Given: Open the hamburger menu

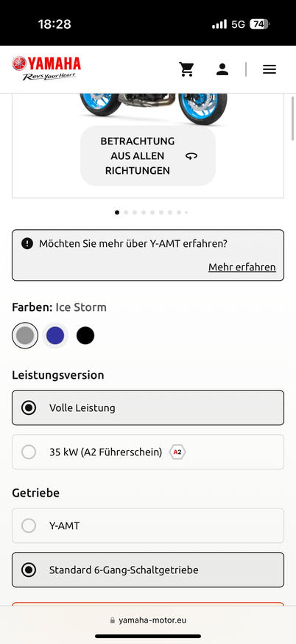Looking at the screenshot, I should click(269, 69).
